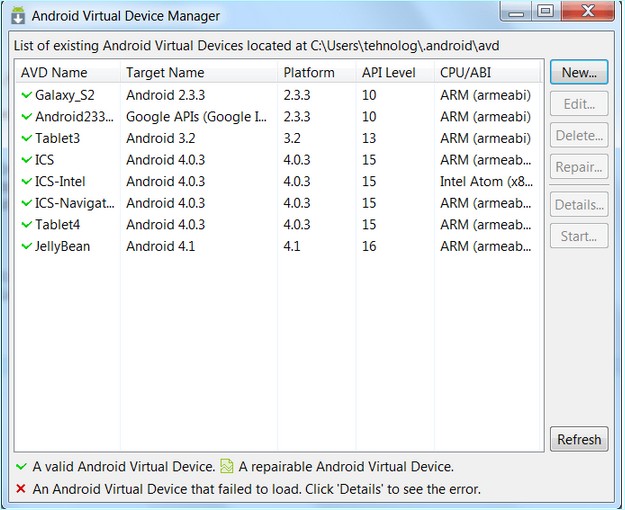
Task: Select the JellyBean device name
Action: (x=62, y=246)
